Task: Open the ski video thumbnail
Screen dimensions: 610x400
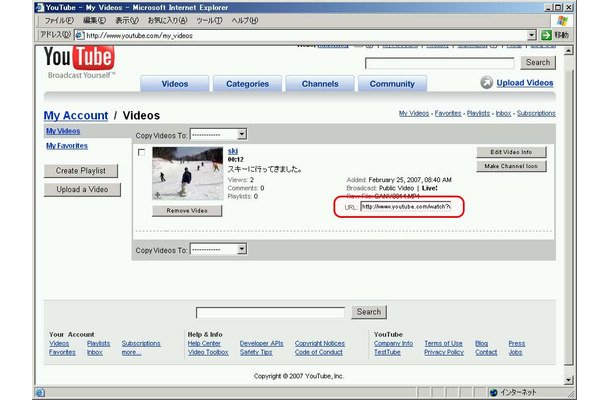Action: coord(188,173)
